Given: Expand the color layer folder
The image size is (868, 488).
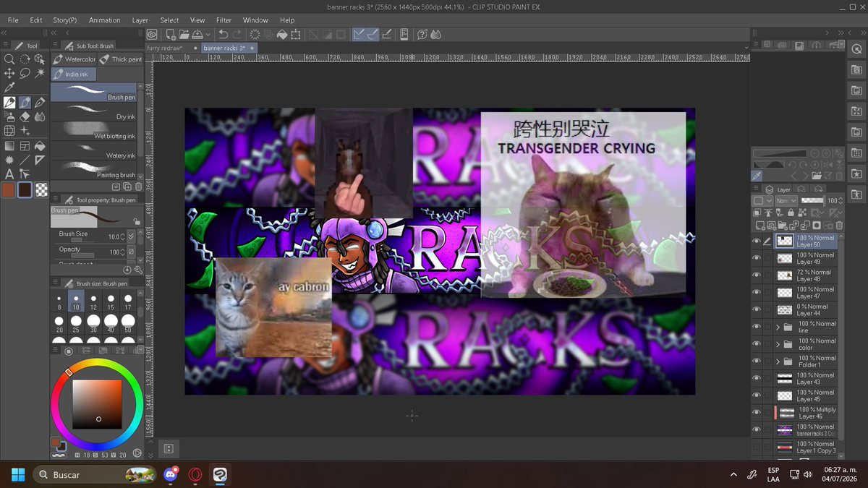Looking at the screenshot, I should [x=778, y=344].
